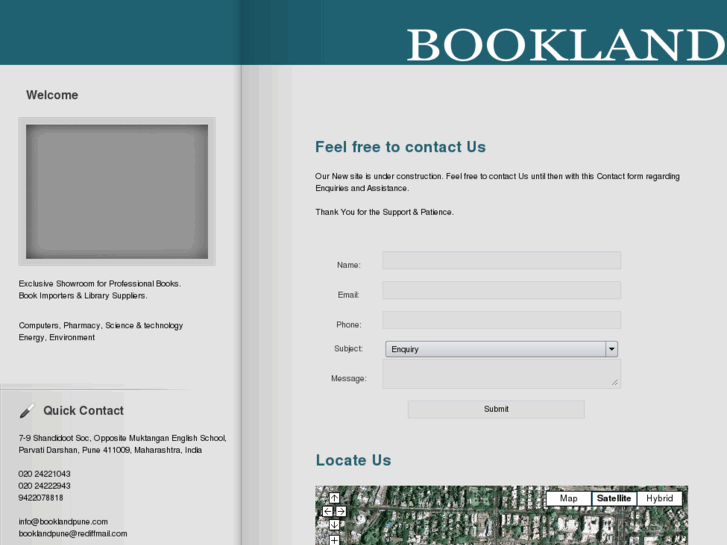Click the BOOKLAND logo title
This screenshot has height=545, width=727.
[x=566, y=45]
